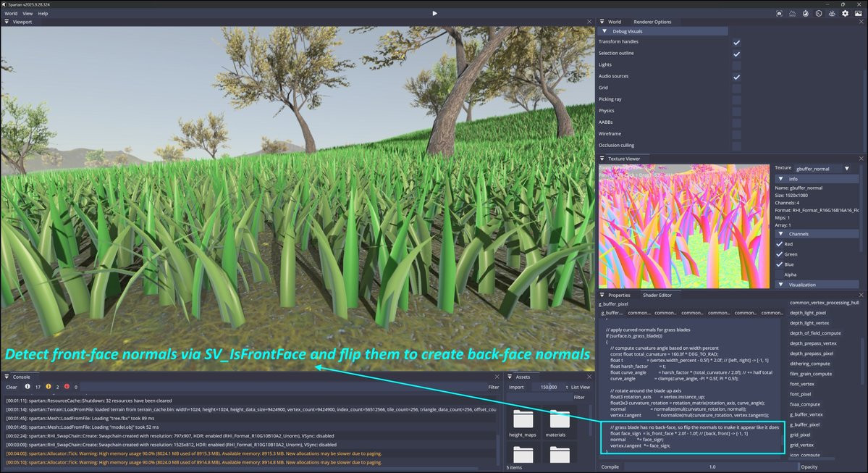Open Properties panel dock menu icon

point(602,296)
